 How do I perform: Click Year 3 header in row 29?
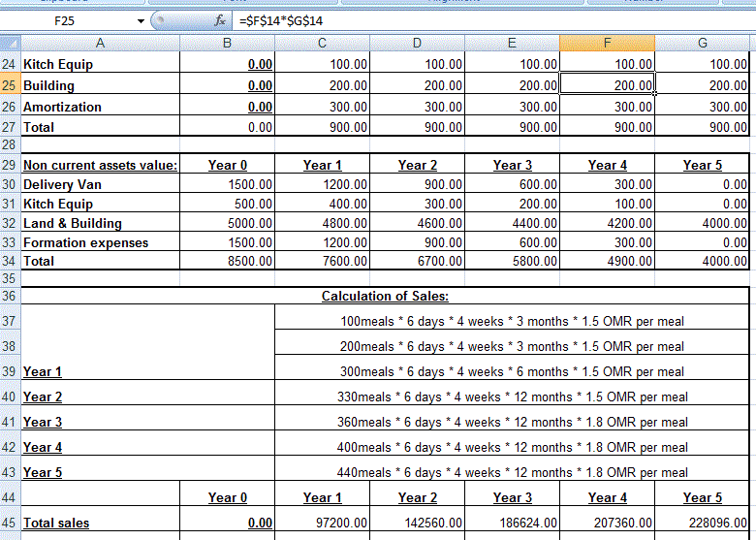click(x=512, y=165)
